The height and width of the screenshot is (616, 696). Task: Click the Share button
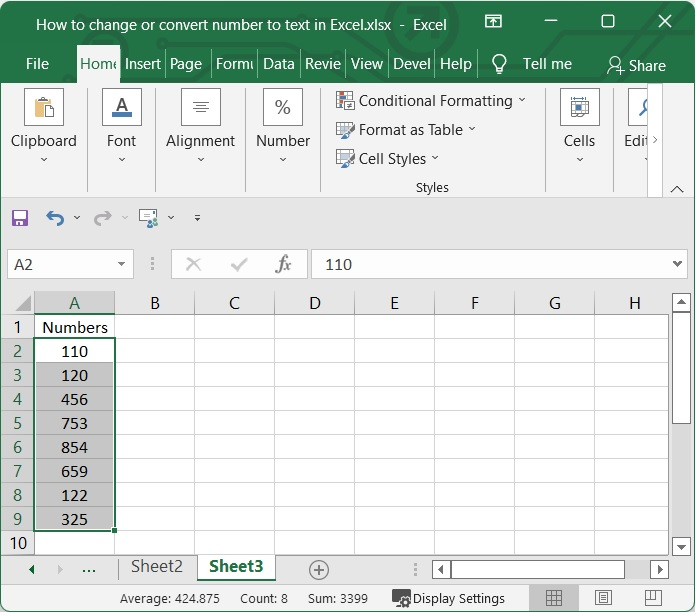(636, 65)
